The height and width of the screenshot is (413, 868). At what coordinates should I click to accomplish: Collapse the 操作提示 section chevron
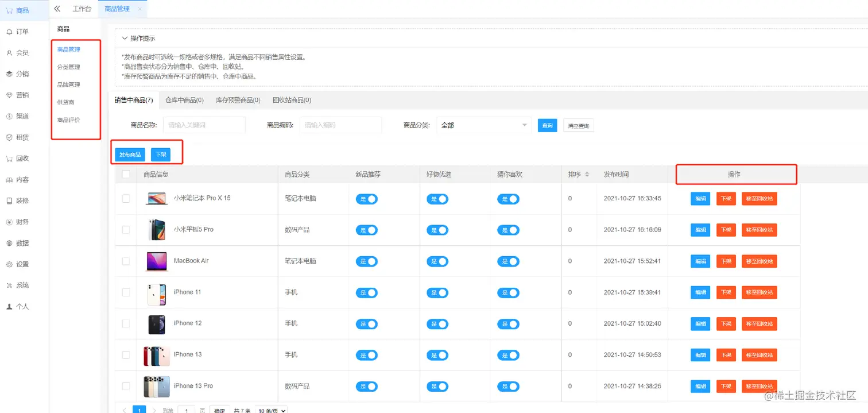pos(125,38)
